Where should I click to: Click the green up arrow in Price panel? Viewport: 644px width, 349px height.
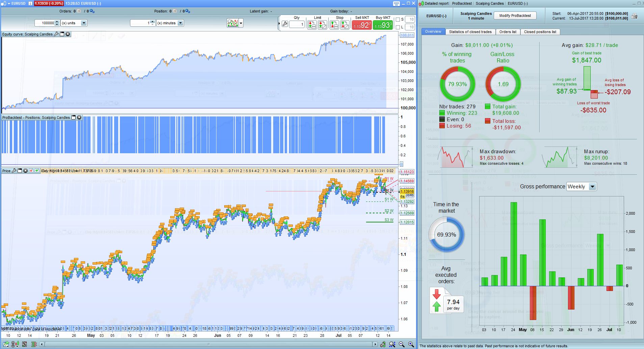point(37,171)
